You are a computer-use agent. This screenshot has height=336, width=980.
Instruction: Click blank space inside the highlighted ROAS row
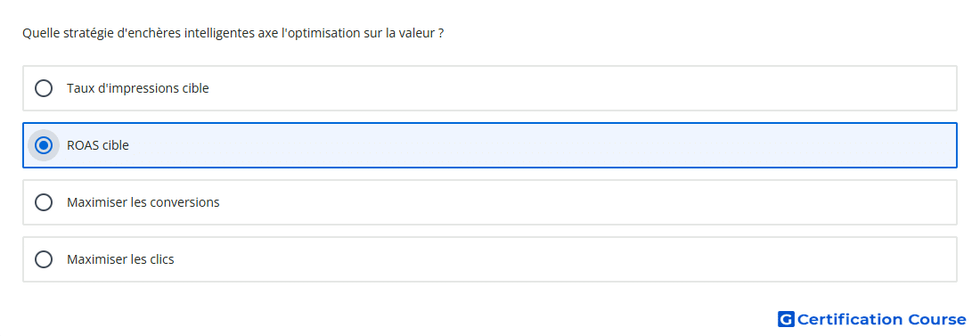(x=537, y=145)
